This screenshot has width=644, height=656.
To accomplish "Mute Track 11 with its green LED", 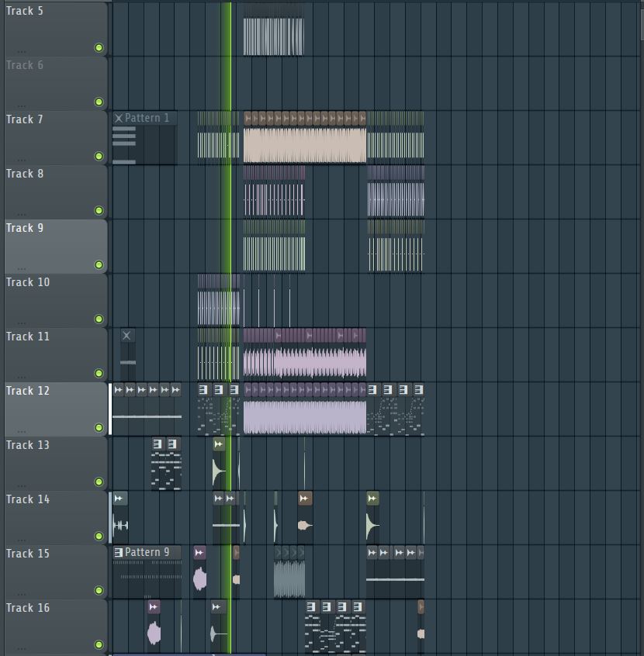I will [x=99, y=373].
